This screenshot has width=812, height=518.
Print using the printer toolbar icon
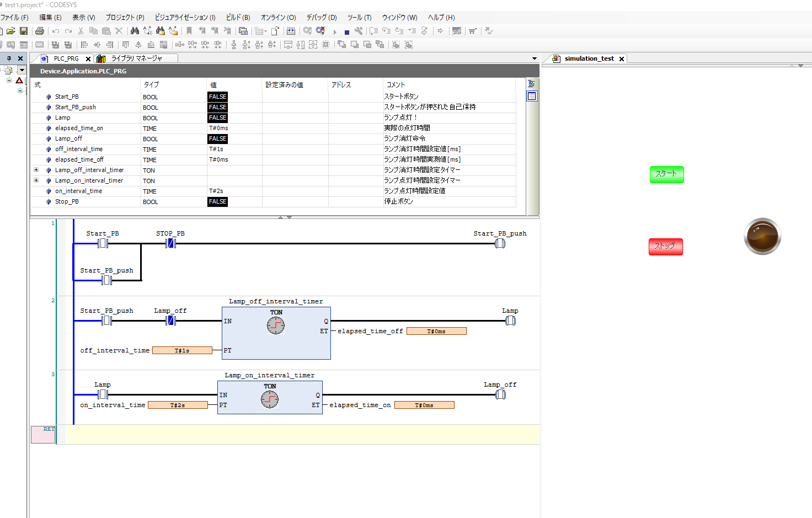(x=40, y=31)
